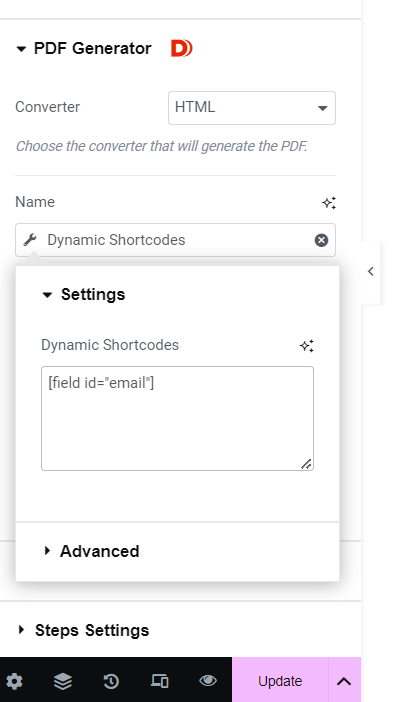The height and width of the screenshot is (702, 405).
Task: Click the textarea resize handle corner
Action: (307, 464)
